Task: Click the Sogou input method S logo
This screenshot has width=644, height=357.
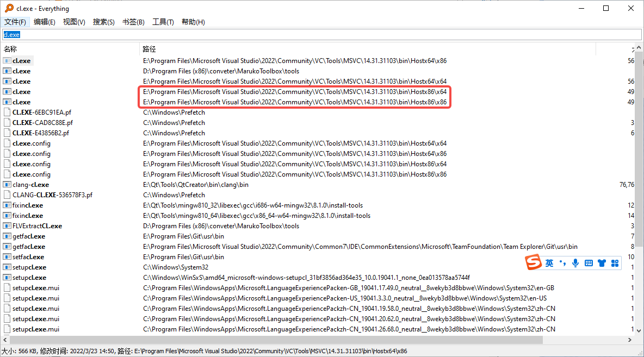Action: 534,262
